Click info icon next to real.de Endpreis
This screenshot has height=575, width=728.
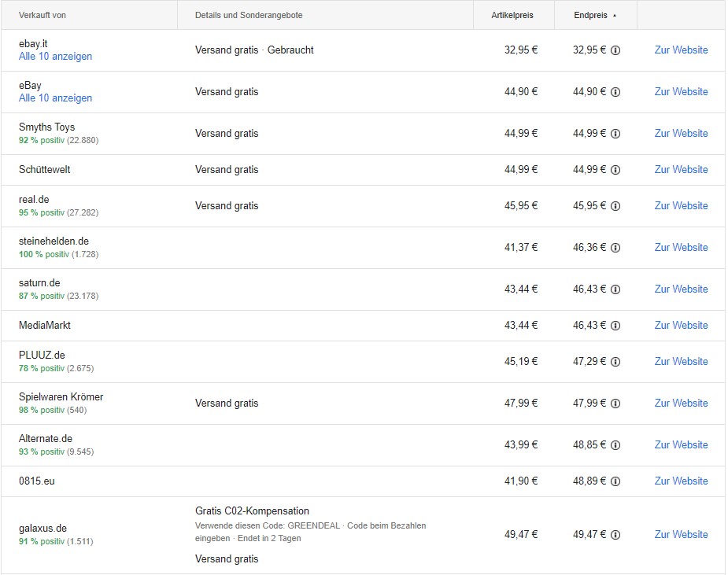[x=615, y=207]
